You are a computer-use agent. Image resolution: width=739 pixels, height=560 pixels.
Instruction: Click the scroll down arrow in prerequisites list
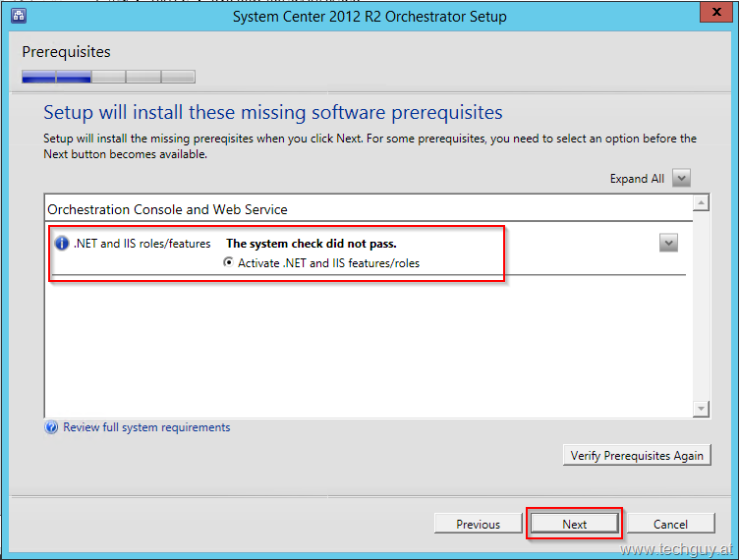tap(701, 409)
